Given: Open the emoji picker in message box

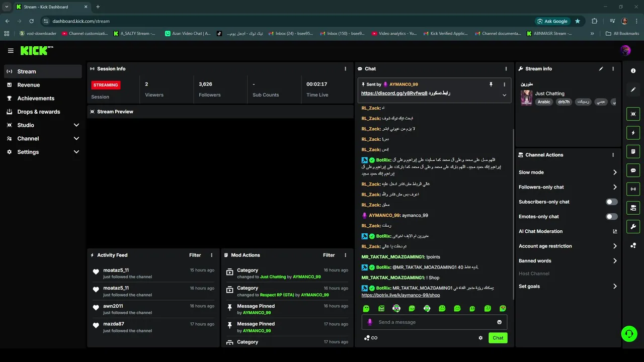Looking at the screenshot, I should [500, 322].
